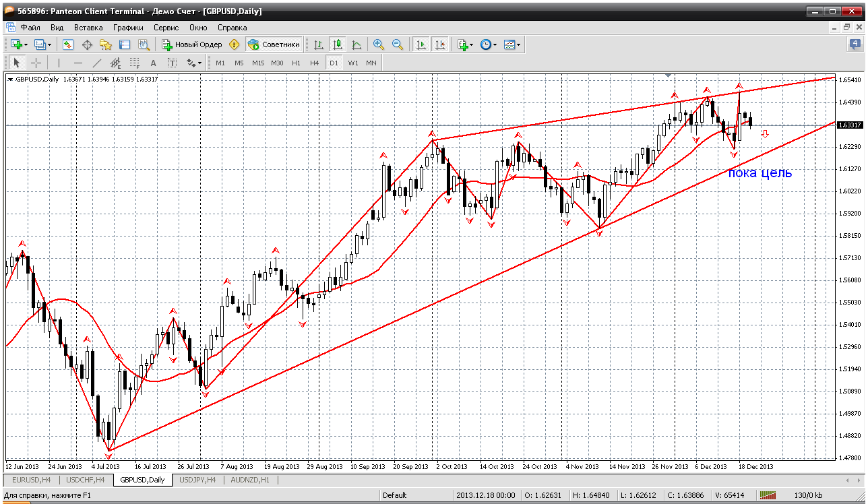Switch timeframe to W1
This screenshot has height=504, width=868.
pos(353,63)
